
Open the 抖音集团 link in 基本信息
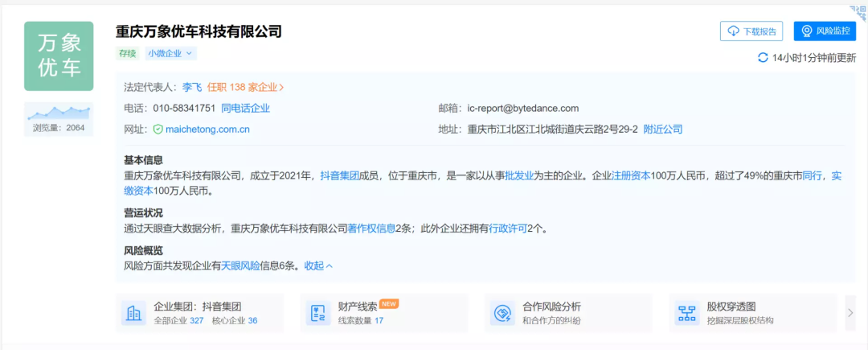tap(339, 176)
